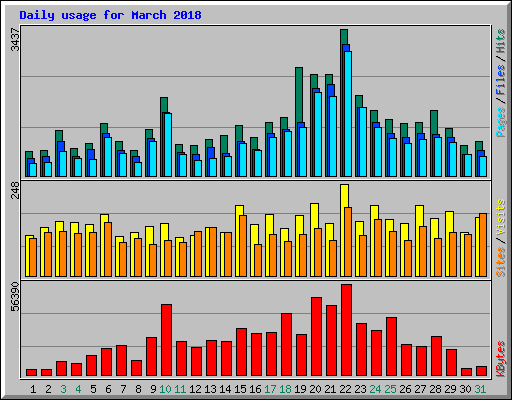The image size is (512, 400).
Task: Select the red KBytes bar for day 10
Action: 166,340
